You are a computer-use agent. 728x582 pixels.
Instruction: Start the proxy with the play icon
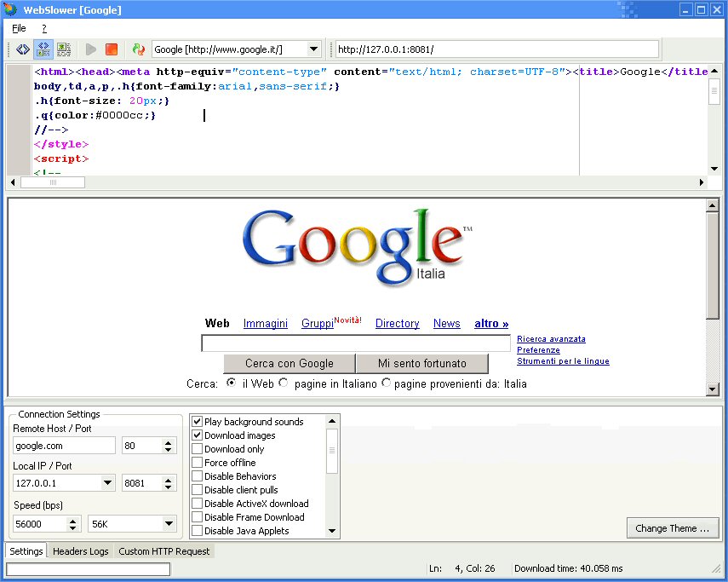pos(91,49)
